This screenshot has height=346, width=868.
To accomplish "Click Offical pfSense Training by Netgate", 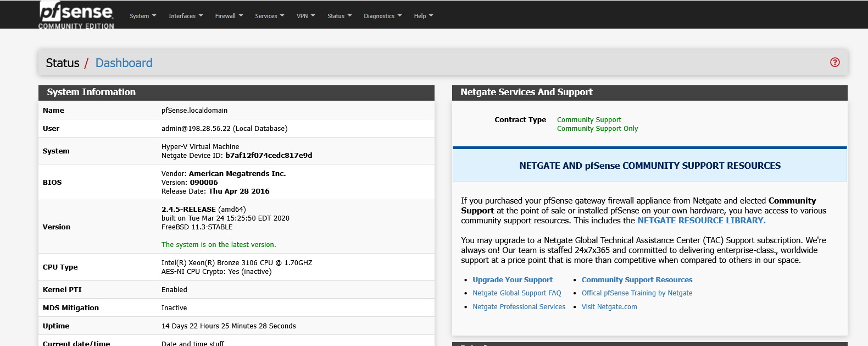I will 637,293.
